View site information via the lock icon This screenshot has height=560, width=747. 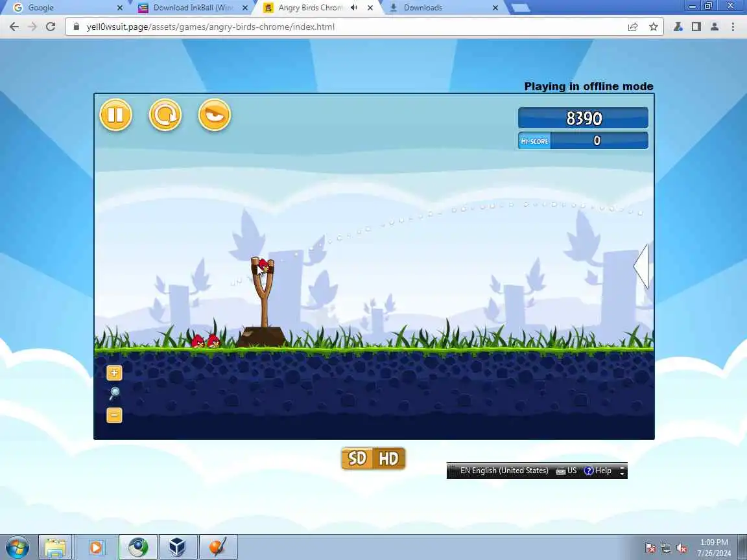click(x=77, y=27)
